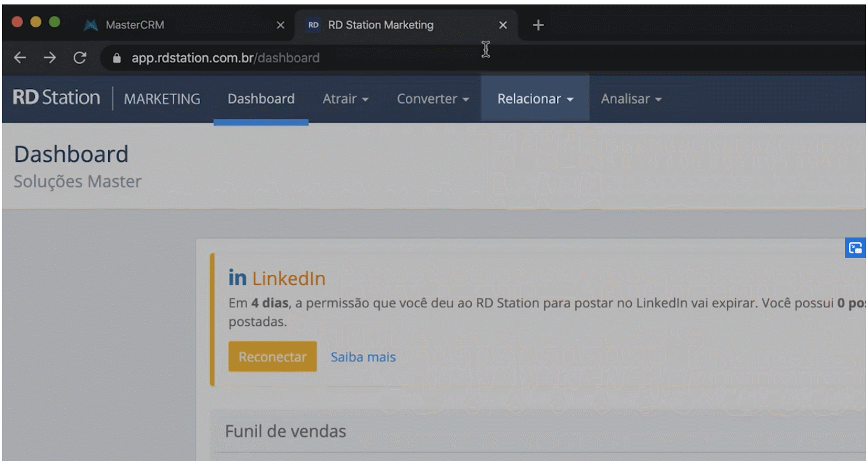Follow the Saiba mais link
Viewport: 868px width, 461px height.
tap(363, 357)
